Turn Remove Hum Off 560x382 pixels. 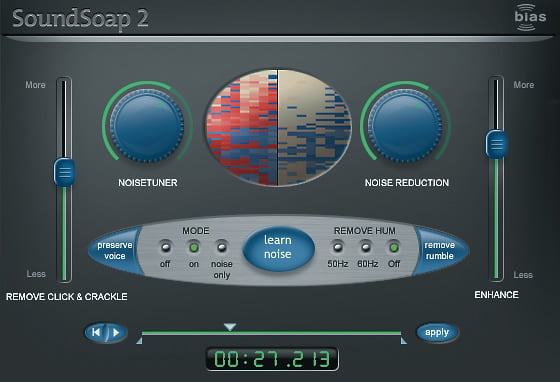click(x=394, y=247)
